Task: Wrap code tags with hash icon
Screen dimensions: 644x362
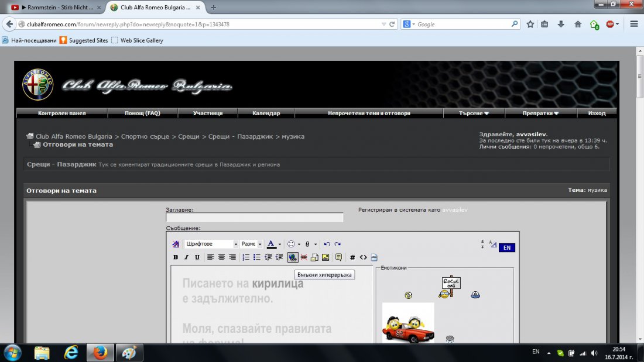Action: tap(352, 257)
